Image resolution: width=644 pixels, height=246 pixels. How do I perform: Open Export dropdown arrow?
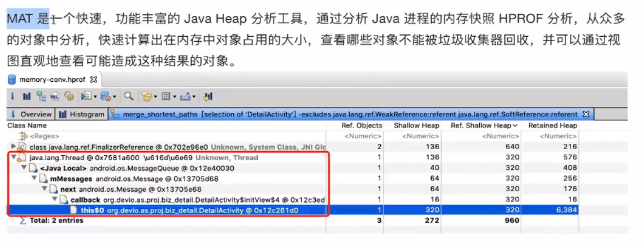[x=194, y=96]
